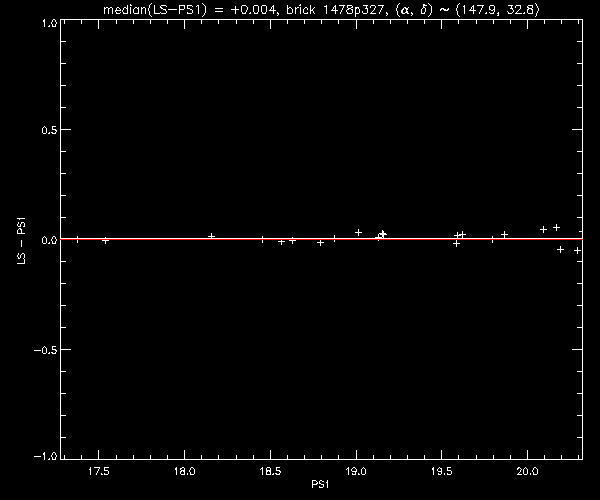The height and width of the screenshot is (500, 600).
Task: Click the −0.5 y-axis tick label
Action: click(46, 350)
